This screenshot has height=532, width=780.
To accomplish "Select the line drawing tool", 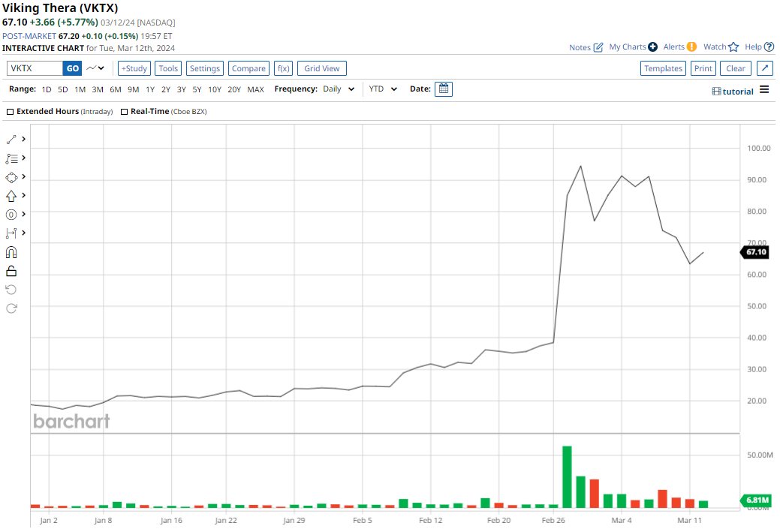I will coord(11,140).
